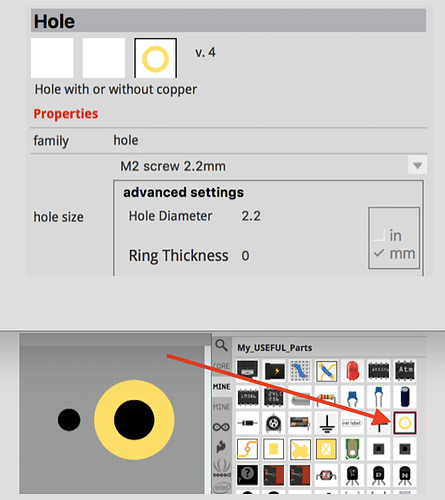Switch to the CORE parts bin tab

coord(222,366)
